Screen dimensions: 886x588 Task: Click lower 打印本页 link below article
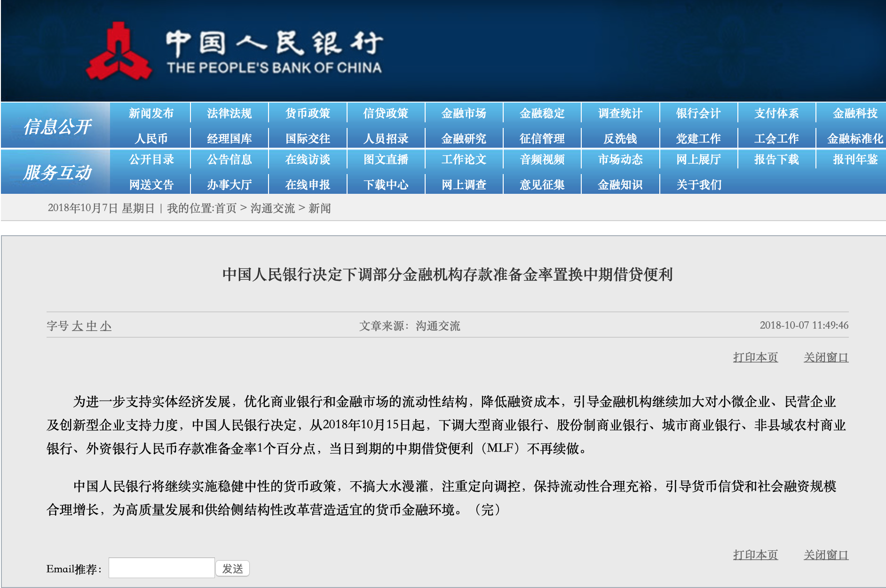[x=755, y=555]
